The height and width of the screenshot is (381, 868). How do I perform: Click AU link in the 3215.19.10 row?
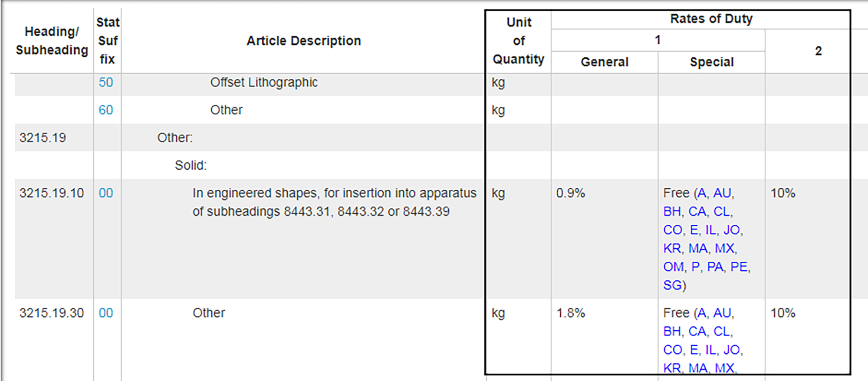722,193
